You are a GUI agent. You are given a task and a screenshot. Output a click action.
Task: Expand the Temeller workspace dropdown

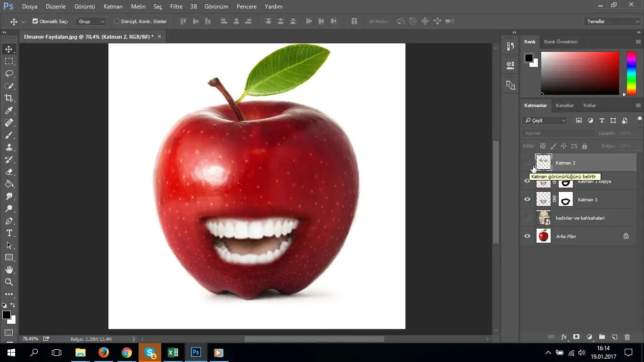611,21
